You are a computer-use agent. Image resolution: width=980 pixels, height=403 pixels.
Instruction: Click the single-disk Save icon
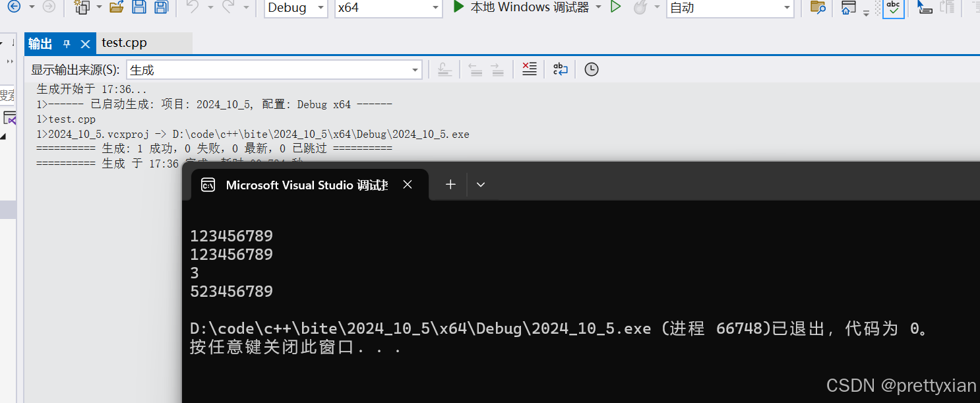coord(138,7)
